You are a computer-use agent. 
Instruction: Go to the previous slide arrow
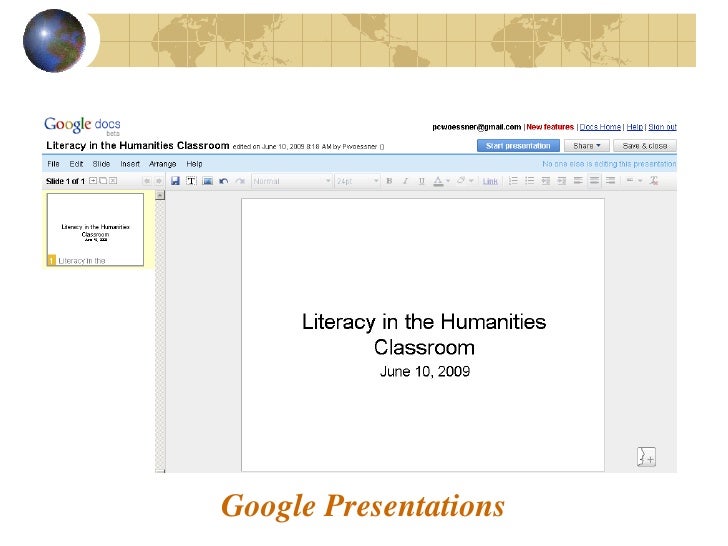click(x=147, y=181)
